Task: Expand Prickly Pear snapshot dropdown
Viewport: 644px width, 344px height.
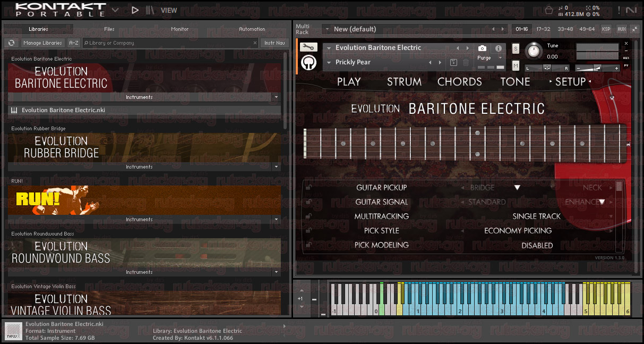Action: click(329, 62)
